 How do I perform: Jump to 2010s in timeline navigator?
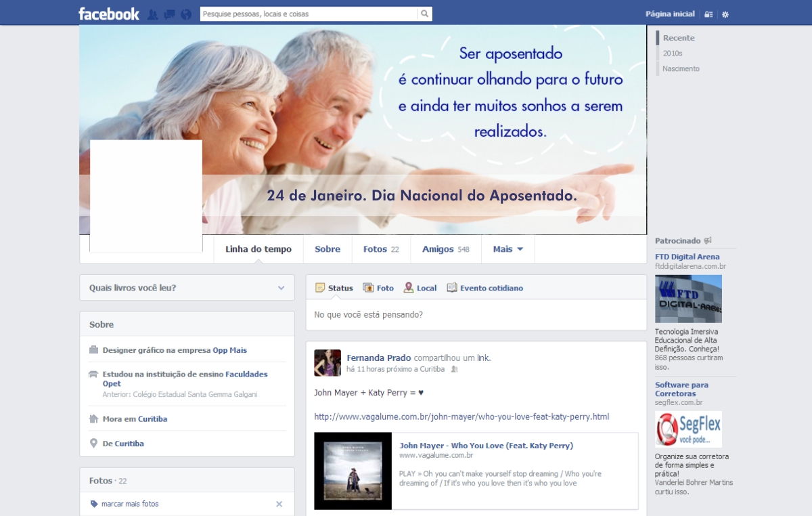(673, 53)
